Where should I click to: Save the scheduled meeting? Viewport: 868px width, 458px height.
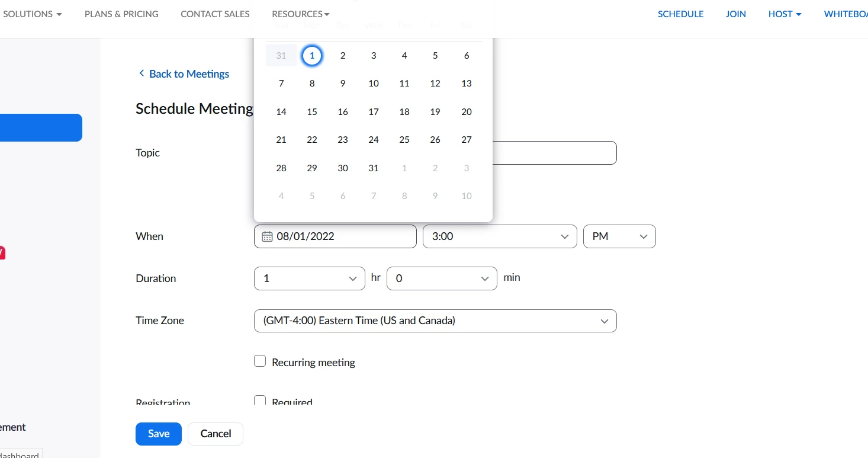point(159,434)
